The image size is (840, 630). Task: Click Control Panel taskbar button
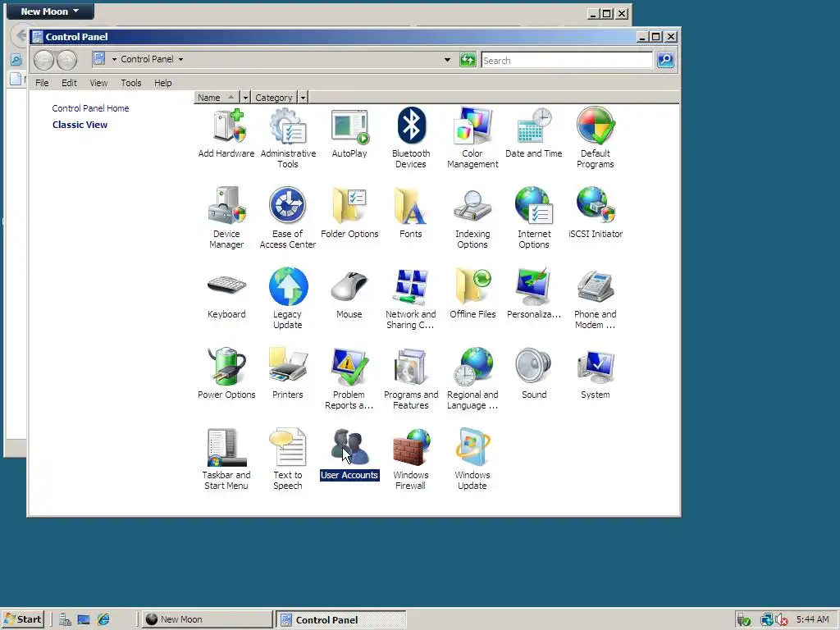click(x=342, y=619)
